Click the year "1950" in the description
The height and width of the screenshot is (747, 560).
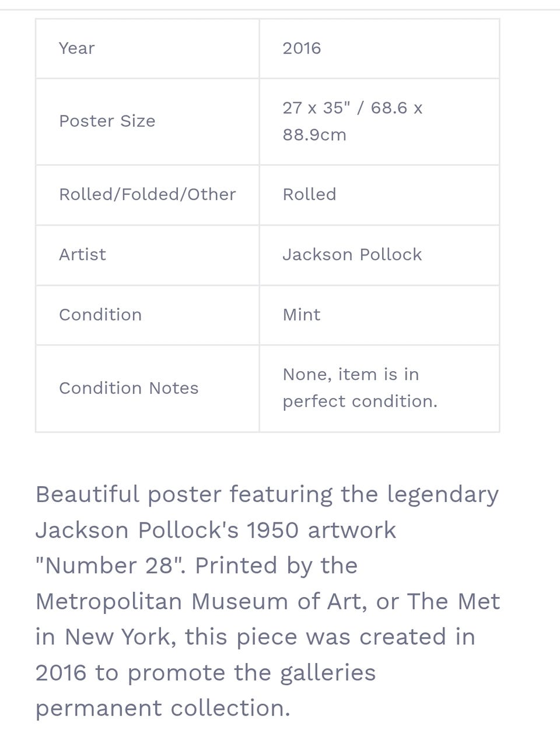tap(272, 530)
